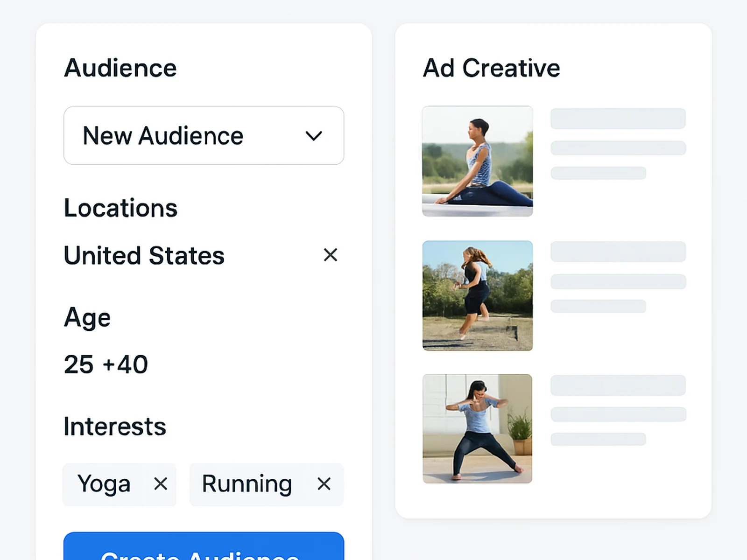Select the Yoga interest chip
Viewport: 747px width, 560px height.
click(x=105, y=484)
